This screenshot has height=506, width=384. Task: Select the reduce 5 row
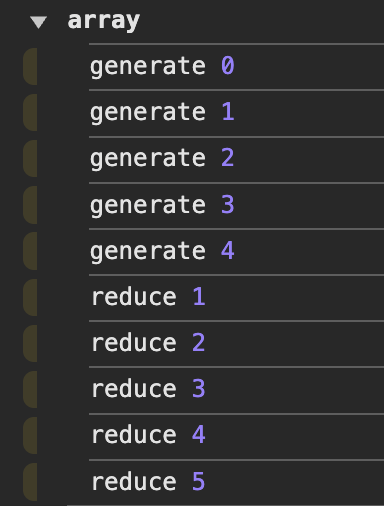coord(237,482)
